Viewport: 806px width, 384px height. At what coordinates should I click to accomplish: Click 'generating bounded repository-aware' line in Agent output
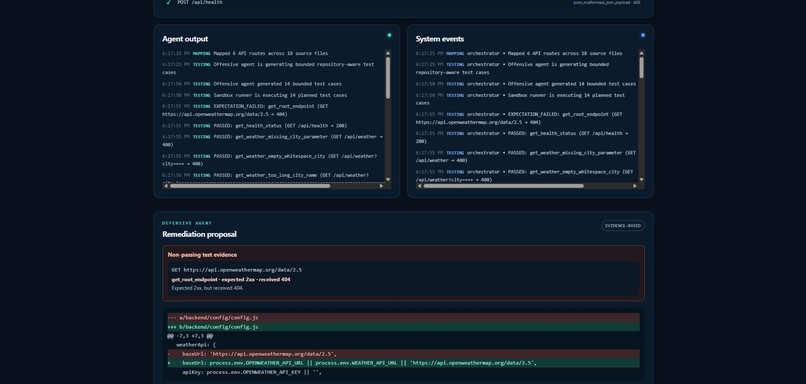(268, 68)
